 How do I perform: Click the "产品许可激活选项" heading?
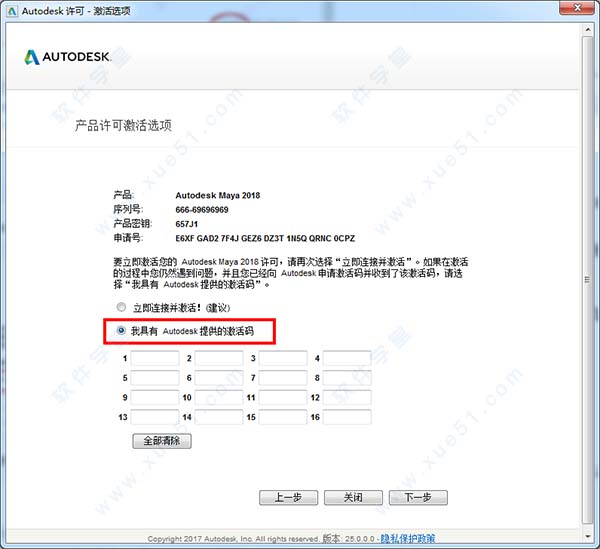pyautogui.click(x=123, y=125)
